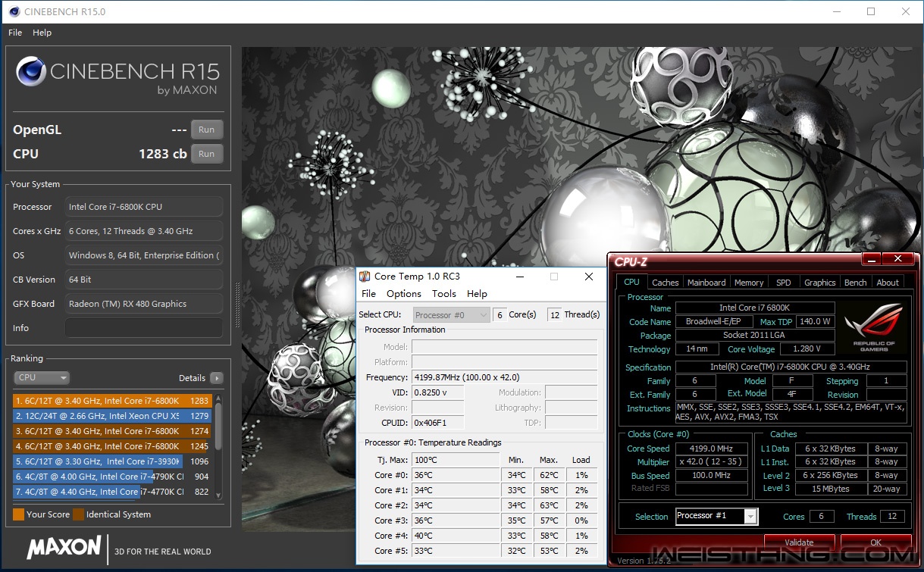Select the Core i7-4770K ranking row
924x572 pixels.
(x=113, y=492)
